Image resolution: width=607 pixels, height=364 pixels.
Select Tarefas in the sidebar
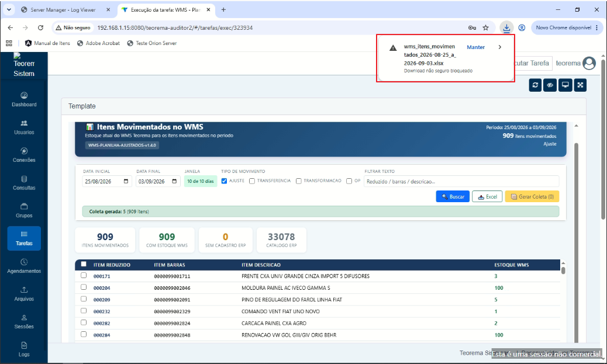tap(24, 238)
